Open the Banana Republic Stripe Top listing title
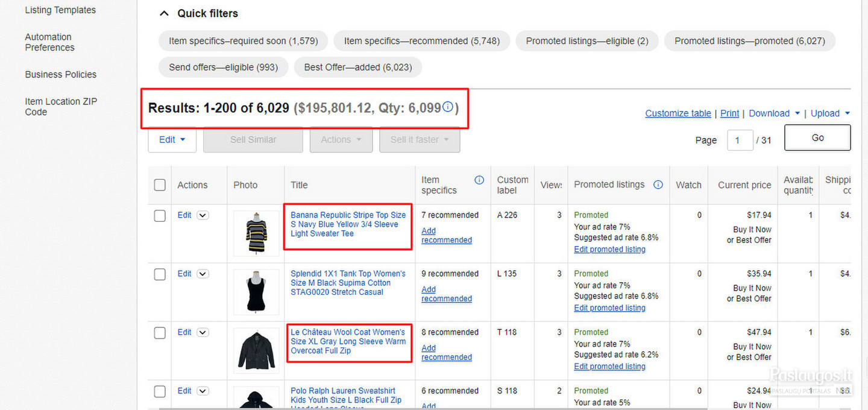Screen dimensions: 868x410 348,224
